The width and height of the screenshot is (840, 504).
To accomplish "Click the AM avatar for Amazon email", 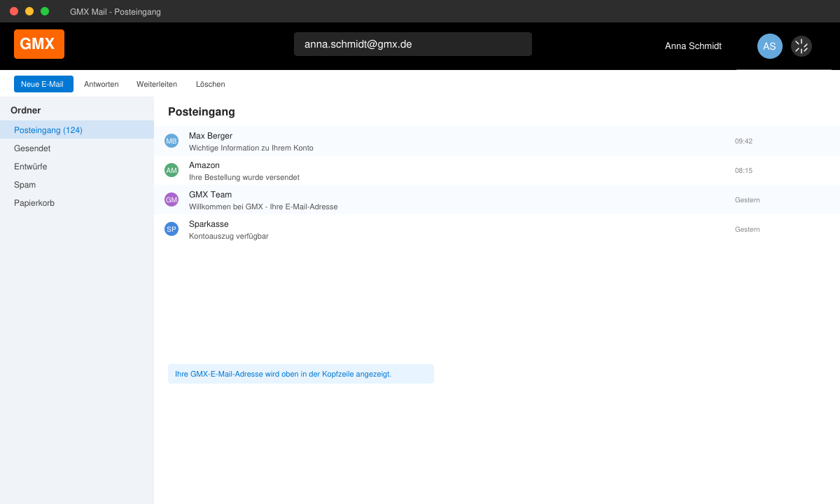I will (x=171, y=170).
